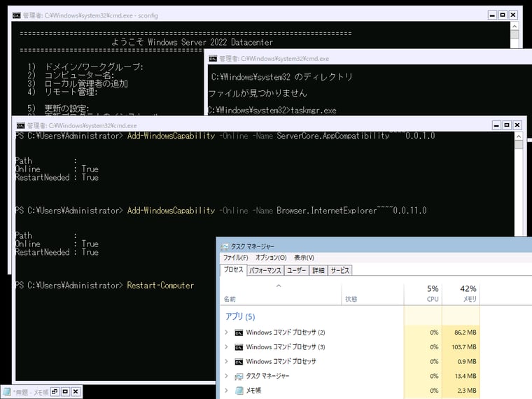Click the PowerShell window scrollbar thumb
The width and height of the screenshot is (532, 399).
519,144
